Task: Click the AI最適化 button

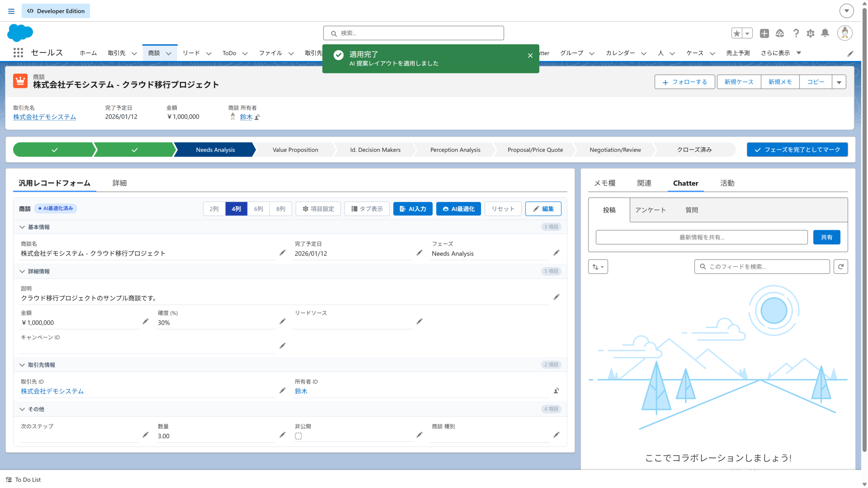Action: [458, 209]
